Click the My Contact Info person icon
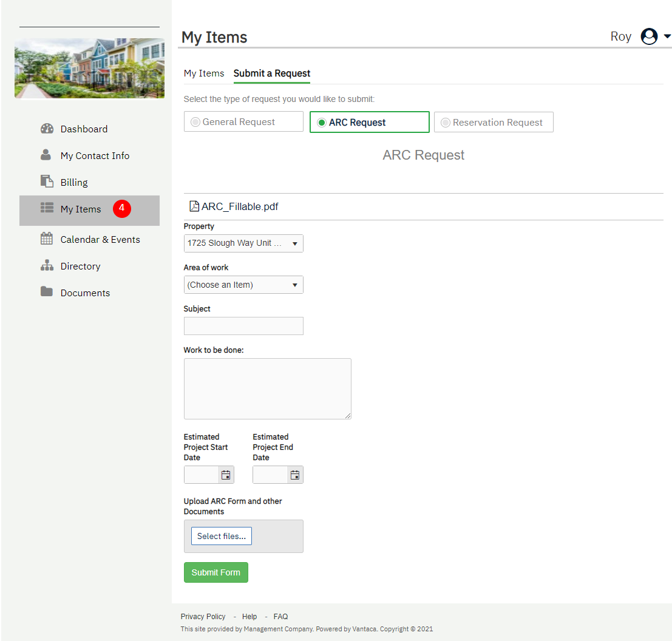The image size is (672, 641). point(46,155)
